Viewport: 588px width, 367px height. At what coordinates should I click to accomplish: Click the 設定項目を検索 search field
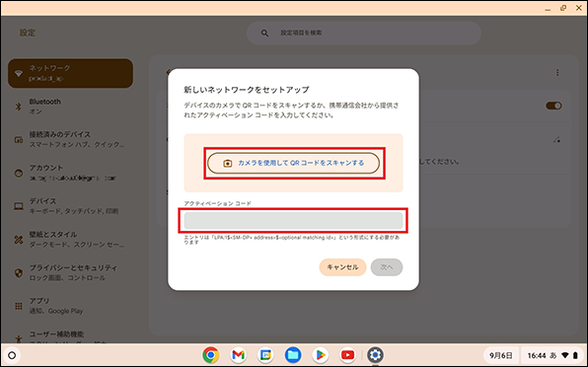[363, 33]
